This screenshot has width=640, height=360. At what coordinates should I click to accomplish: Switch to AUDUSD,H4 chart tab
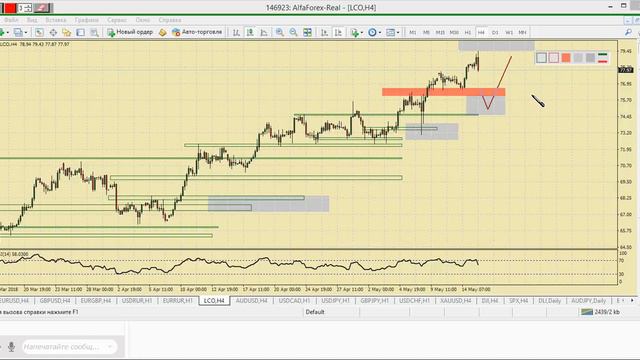[x=251, y=301]
